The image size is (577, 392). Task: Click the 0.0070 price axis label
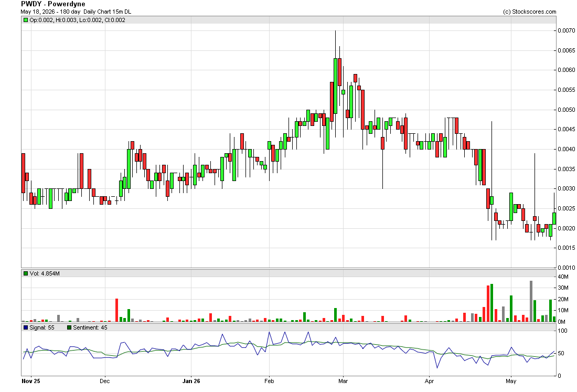566,30
